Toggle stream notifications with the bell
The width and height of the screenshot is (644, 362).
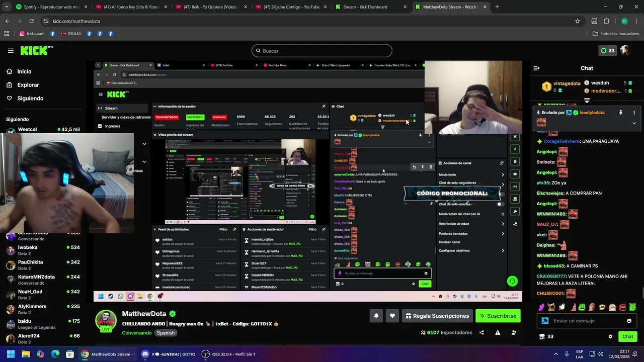[x=376, y=316]
